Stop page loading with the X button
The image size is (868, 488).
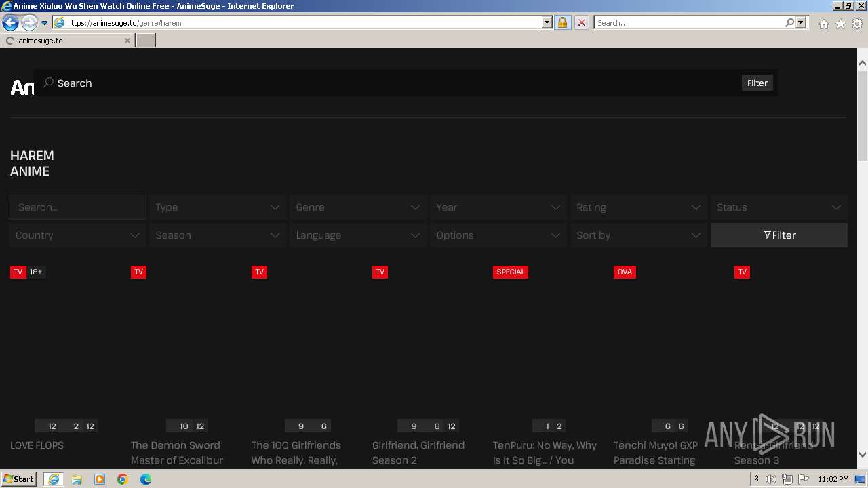click(x=581, y=23)
